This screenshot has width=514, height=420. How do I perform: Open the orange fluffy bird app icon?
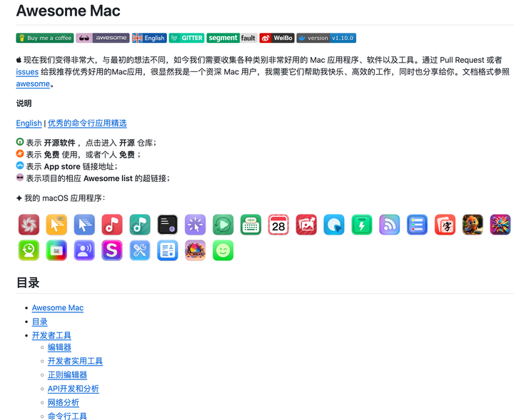(473, 225)
